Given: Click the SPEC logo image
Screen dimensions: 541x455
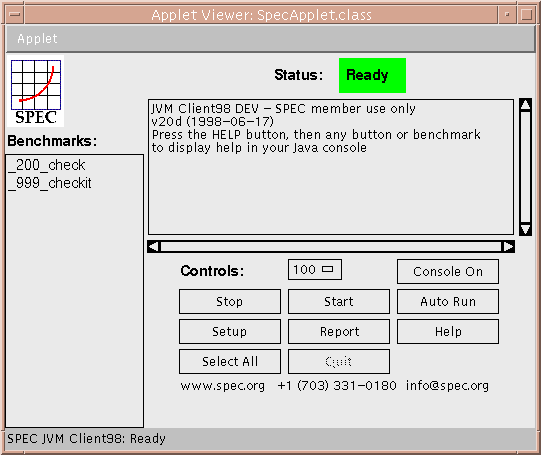Looking at the screenshot, I should pos(36,91).
